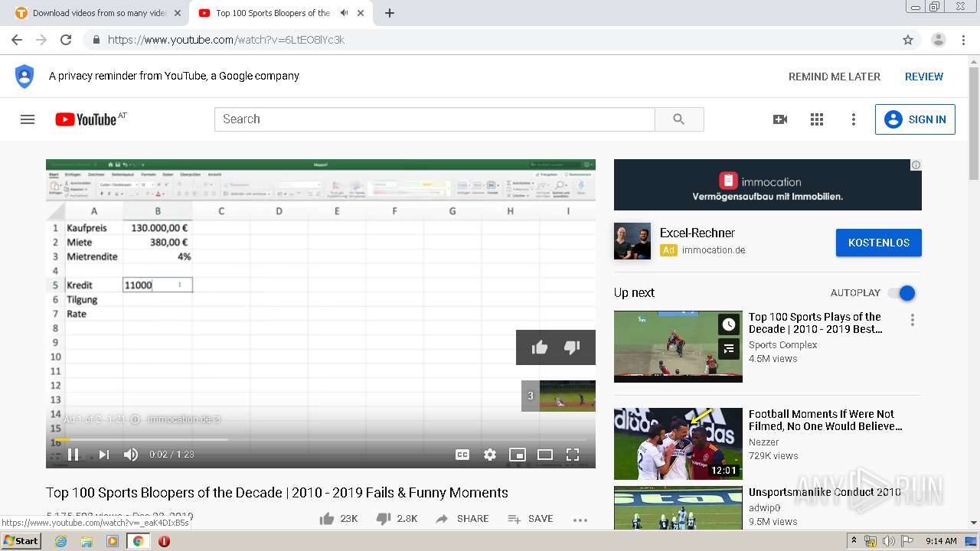Click the Sports Complex channel name
The image size is (980, 551).
[x=783, y=345]
